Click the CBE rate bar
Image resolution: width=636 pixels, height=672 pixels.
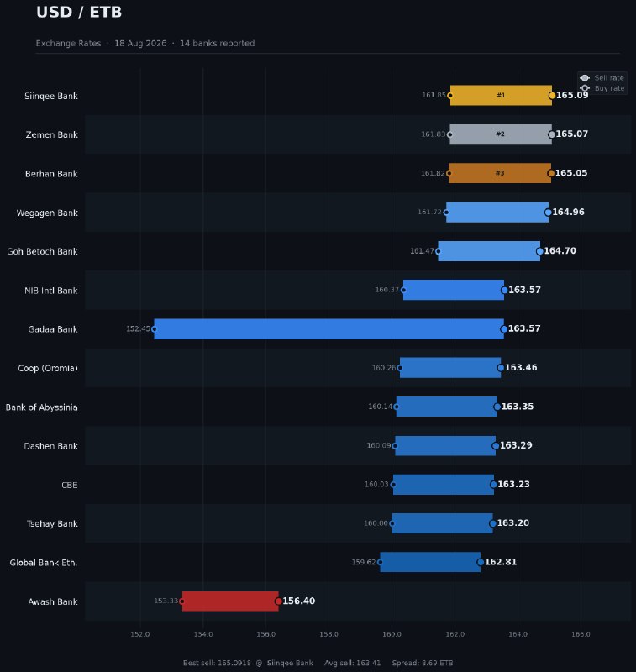click(x=444, y=485)
